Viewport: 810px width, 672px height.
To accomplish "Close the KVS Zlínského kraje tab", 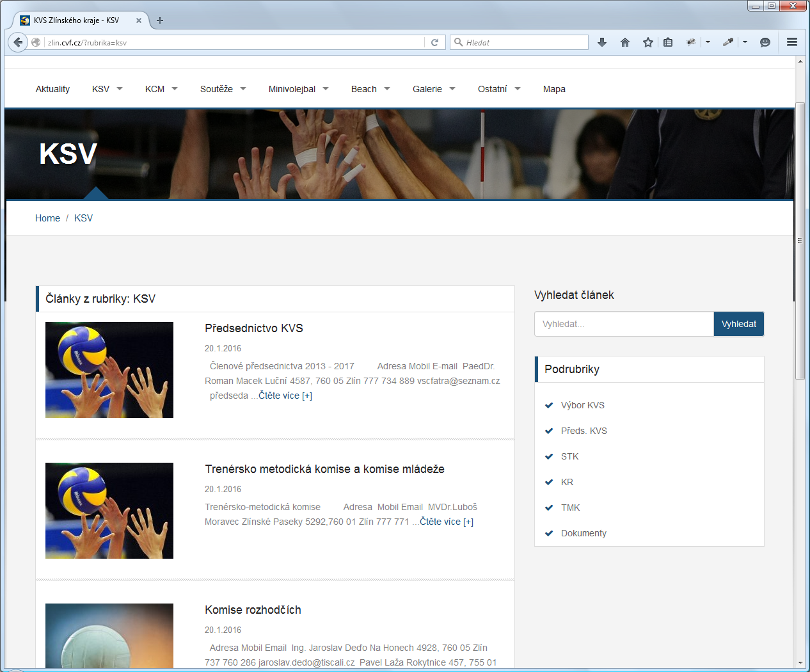I will point(139,20).
